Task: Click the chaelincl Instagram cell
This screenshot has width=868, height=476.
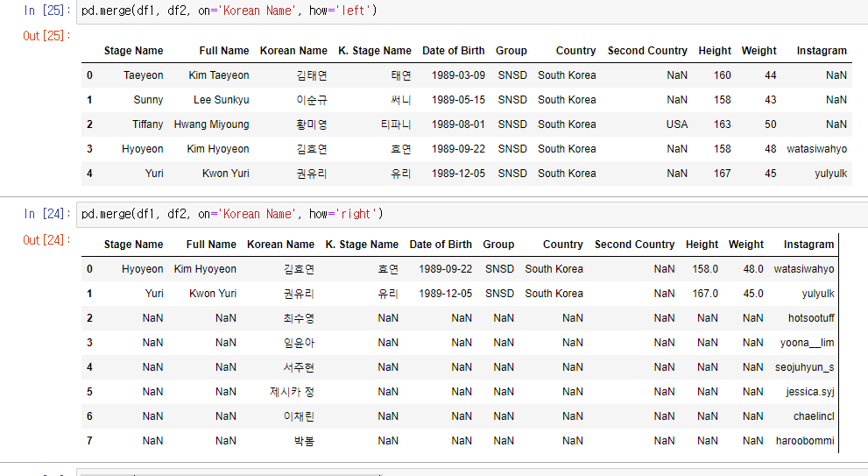Action: click(x=814, y=416)
